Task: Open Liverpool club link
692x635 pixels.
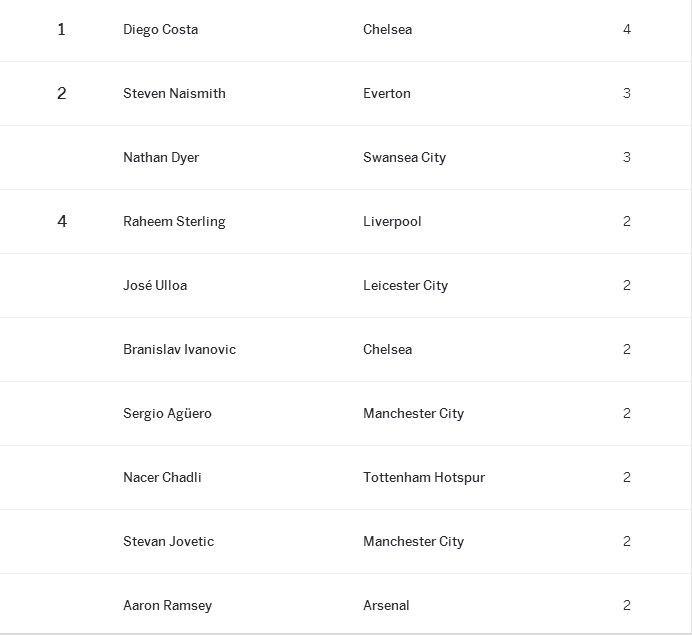Action: 392,222
